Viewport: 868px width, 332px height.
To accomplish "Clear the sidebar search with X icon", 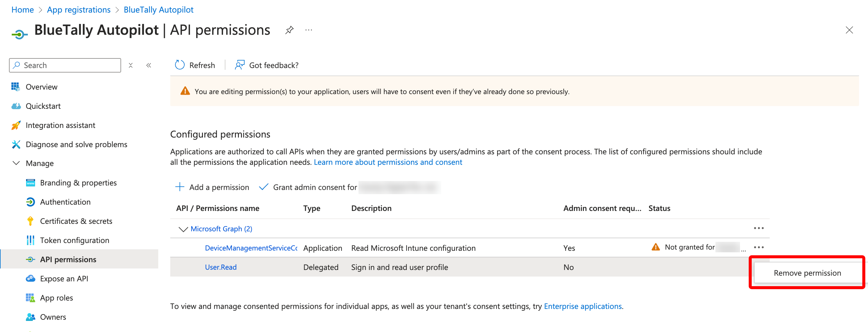I will pos(131,65).
